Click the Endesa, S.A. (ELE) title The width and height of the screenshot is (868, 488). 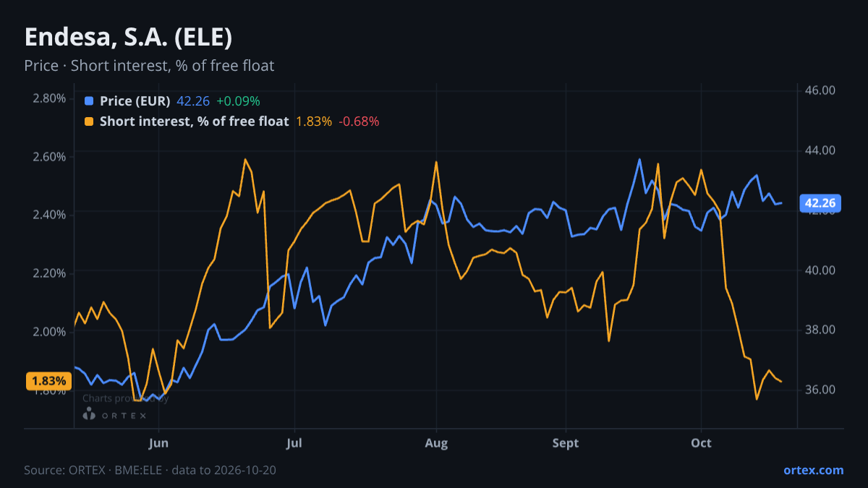tap(128, 37)
